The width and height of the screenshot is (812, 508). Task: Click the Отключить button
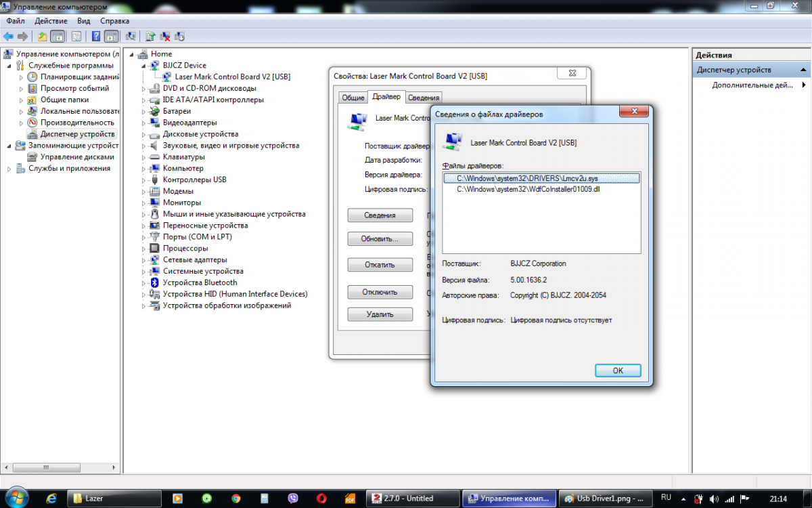tap(380, 292)
